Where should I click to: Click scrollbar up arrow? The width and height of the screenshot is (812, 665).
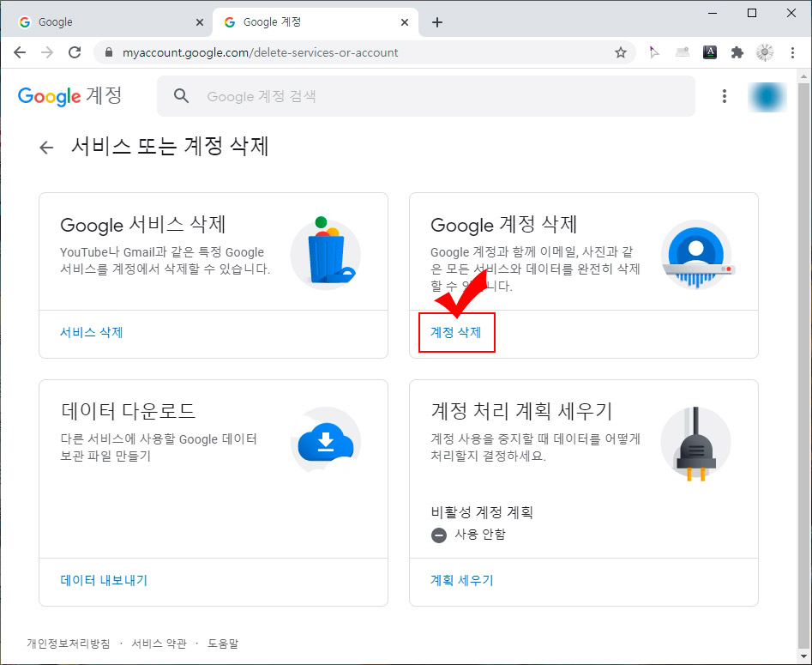(x=803, y=76)
